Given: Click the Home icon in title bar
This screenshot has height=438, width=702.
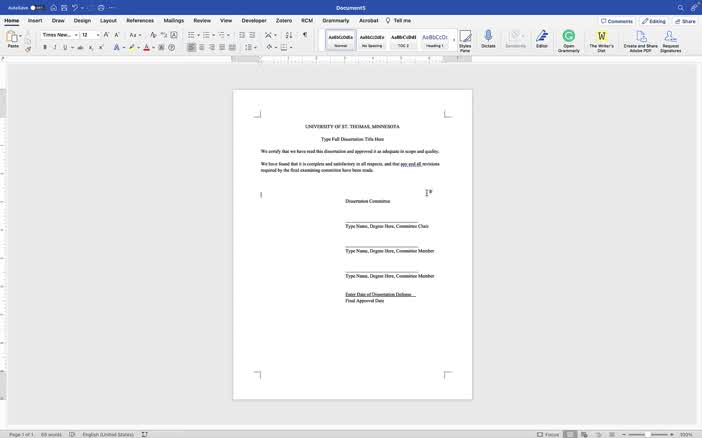Looking at the screenshot, I should click(54, 8).
